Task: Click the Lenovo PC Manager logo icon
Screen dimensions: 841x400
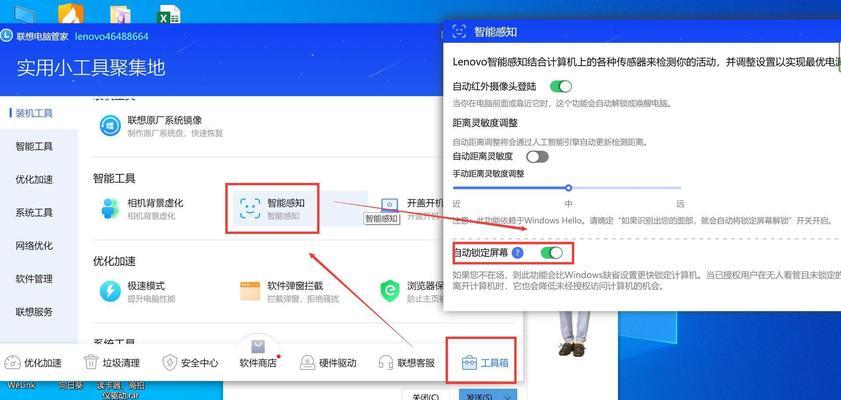Action: point(6,36)
